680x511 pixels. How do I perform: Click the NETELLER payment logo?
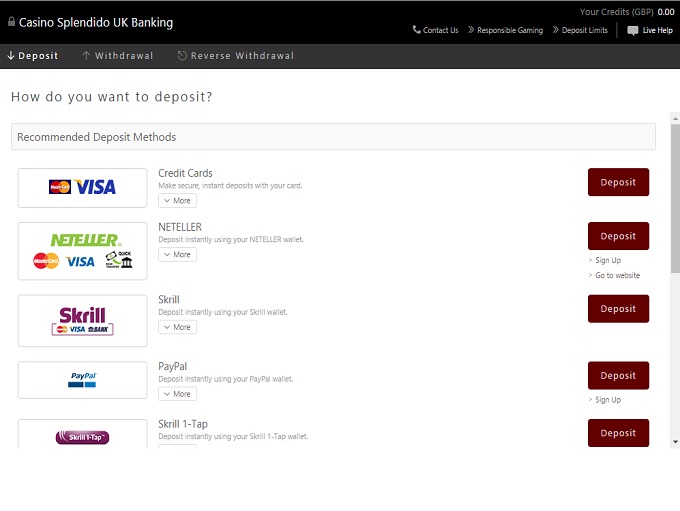pyautogui.click(x=82, y=251)
